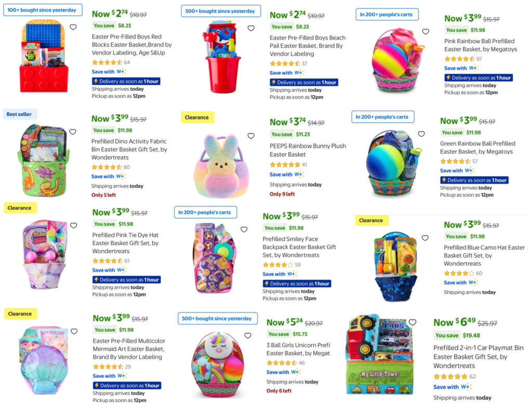Click star rating of Green Rainbow Ball basket
Image resolution: width=532 pixels, height=420 pixels.
(455, 161)
